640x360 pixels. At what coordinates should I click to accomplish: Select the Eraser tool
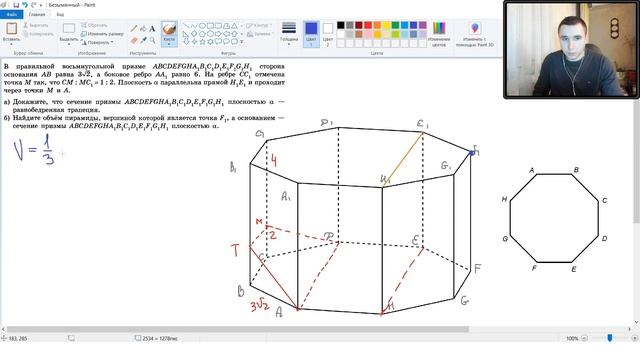point(134,40)
